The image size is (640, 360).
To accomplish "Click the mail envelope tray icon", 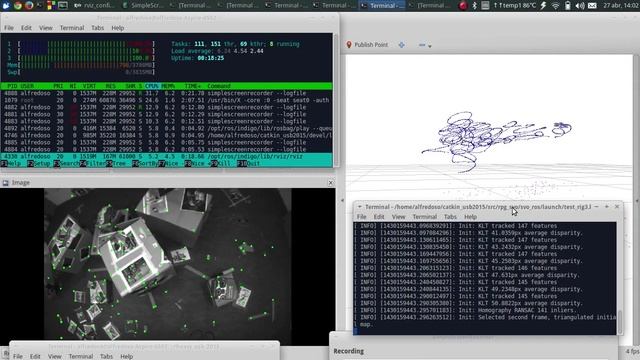I will tap(592, 5).
